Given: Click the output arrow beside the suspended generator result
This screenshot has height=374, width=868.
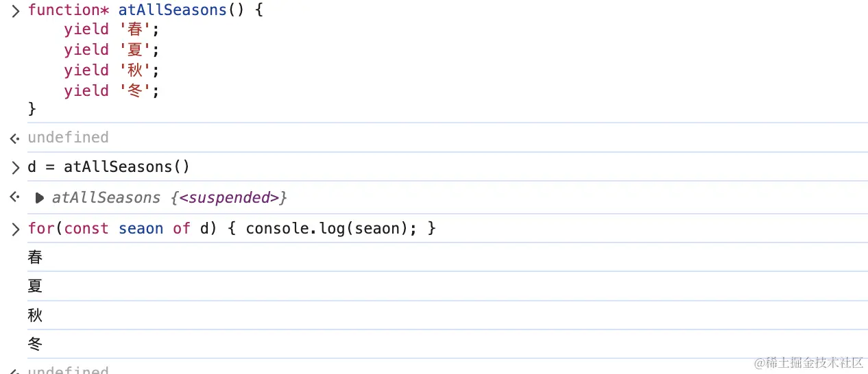Looking at the screenshot, I should point(15,198).
